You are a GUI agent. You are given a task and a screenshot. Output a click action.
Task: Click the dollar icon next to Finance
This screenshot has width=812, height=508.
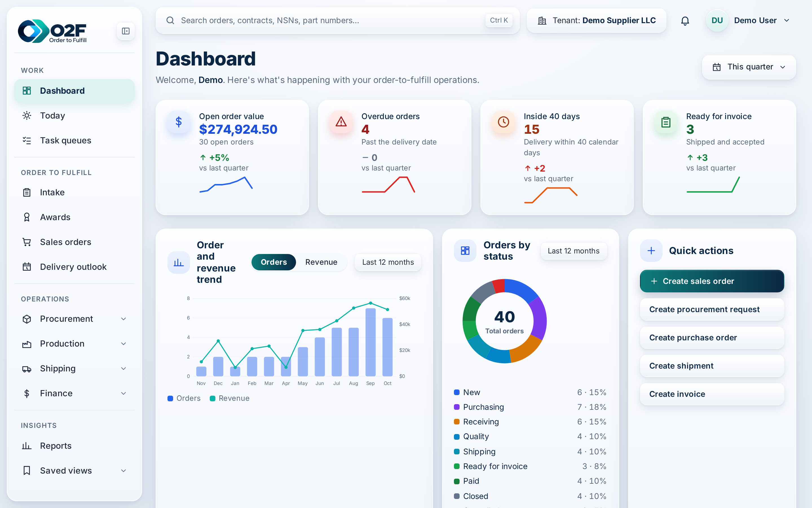27,393
